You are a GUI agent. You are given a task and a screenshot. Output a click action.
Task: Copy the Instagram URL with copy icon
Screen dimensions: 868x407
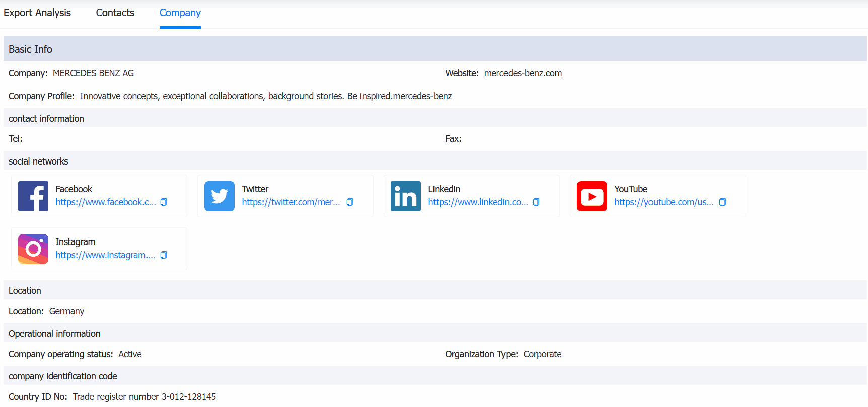[x=164, y=255]
